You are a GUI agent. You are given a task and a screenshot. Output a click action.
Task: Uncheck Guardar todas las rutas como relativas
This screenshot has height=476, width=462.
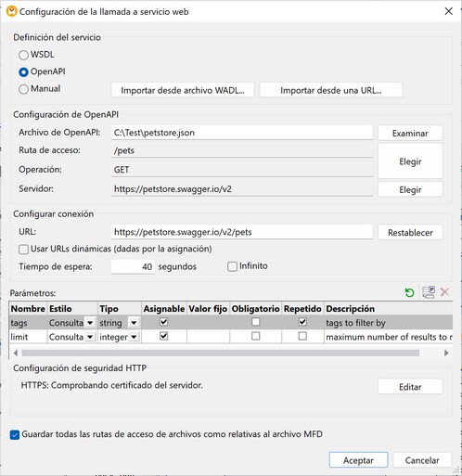coord(15,435)
